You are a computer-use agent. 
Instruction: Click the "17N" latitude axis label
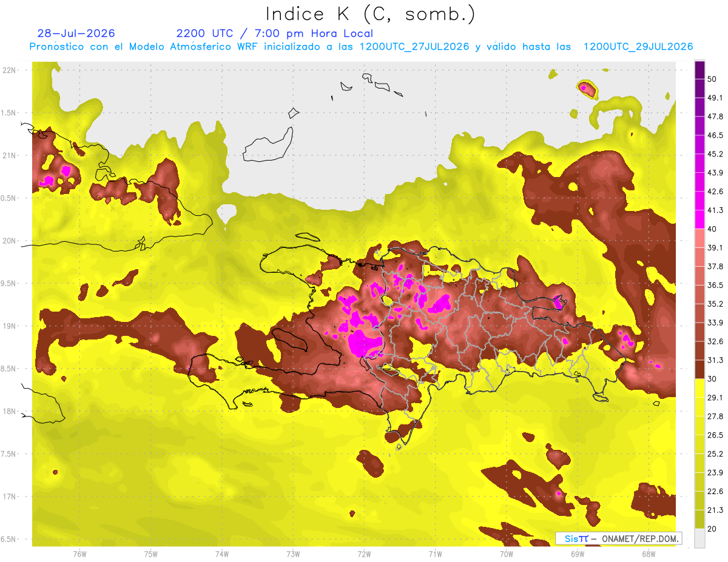(x=9, y=496)
